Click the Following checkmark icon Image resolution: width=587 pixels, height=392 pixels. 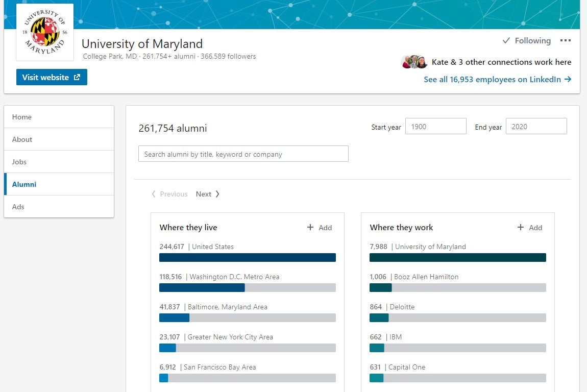tap(506, 40)
